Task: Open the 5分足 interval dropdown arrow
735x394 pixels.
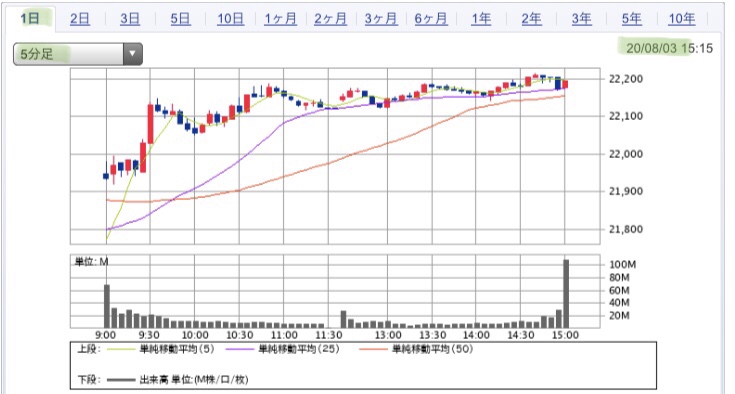Action: click(x=133, y=54)
